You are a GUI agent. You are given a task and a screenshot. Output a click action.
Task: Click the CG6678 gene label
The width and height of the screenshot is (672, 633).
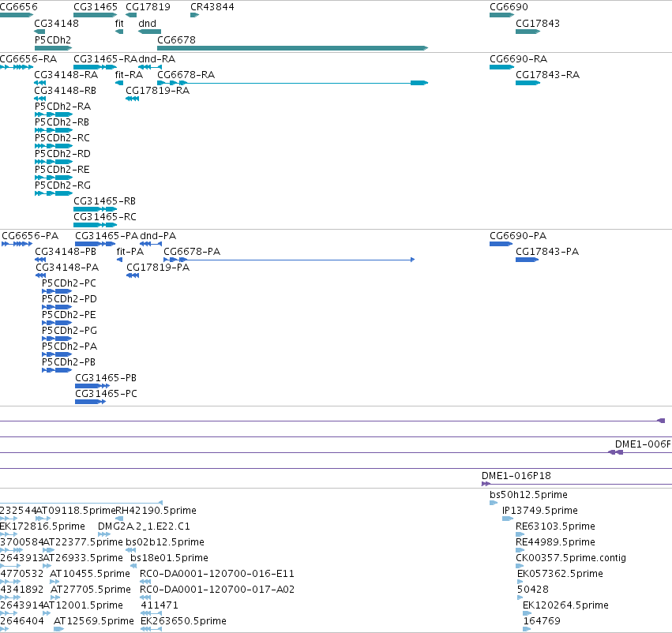point(176,39)
